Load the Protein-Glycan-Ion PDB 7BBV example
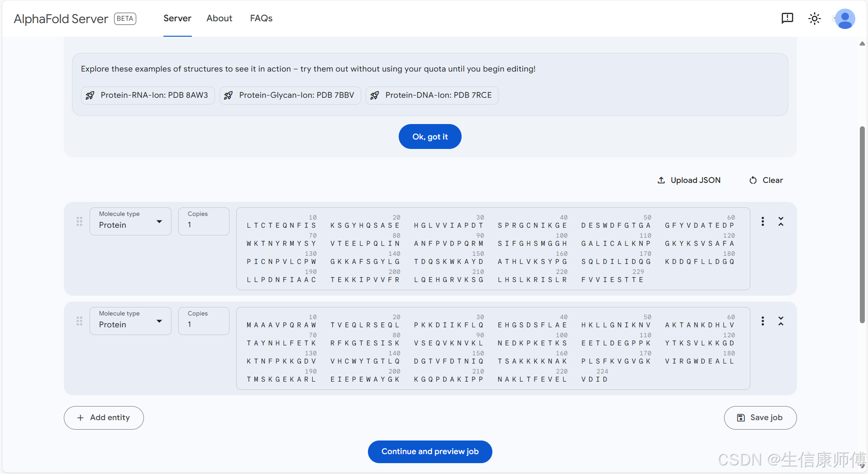Image resolution: width=868 pixels, height=474 pixels. (x=290, y=95)
